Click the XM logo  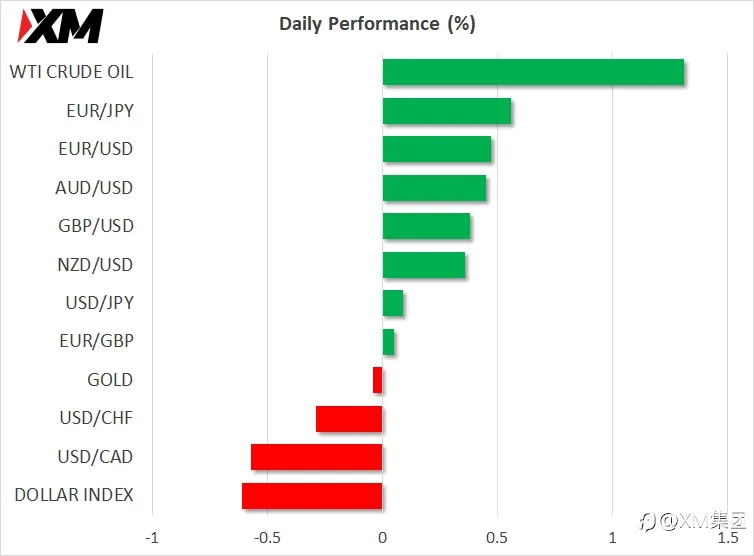[60, 26]
